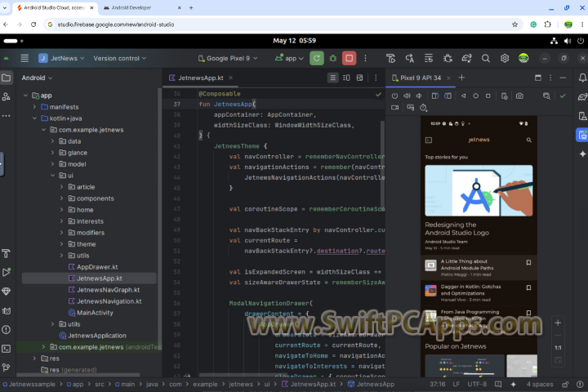The height and width of the screenshot is (392, 588).
Task: Show more tool windows ellipsis
Action: point(7,115)
